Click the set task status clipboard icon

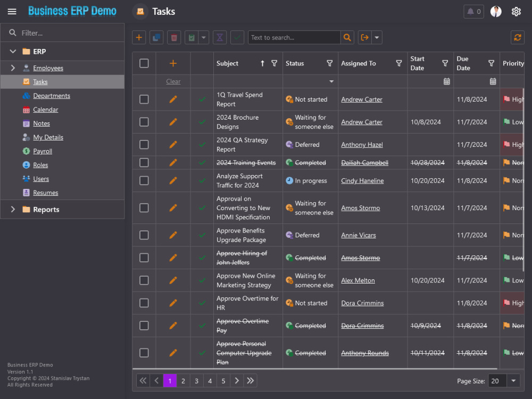(x=192, y=37)
